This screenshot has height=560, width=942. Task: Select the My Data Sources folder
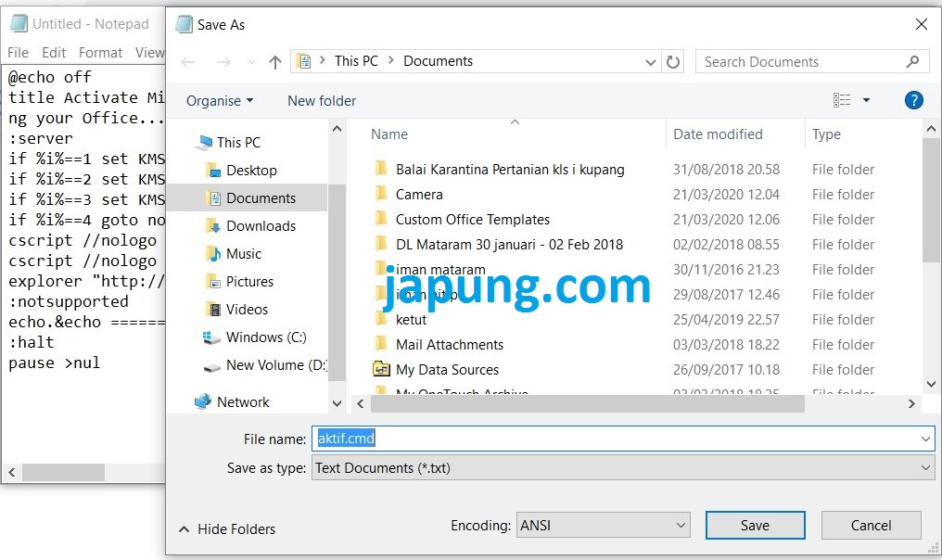(447, 370)
